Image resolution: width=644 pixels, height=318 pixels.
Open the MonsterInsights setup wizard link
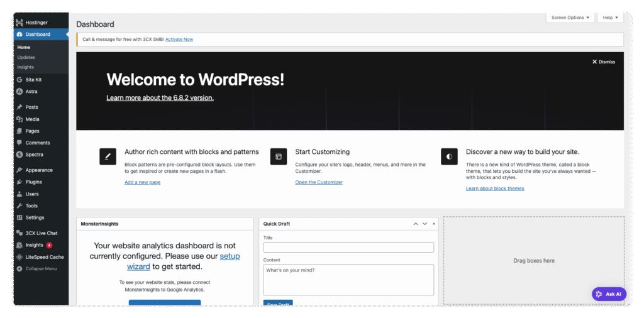click(184, 261)
